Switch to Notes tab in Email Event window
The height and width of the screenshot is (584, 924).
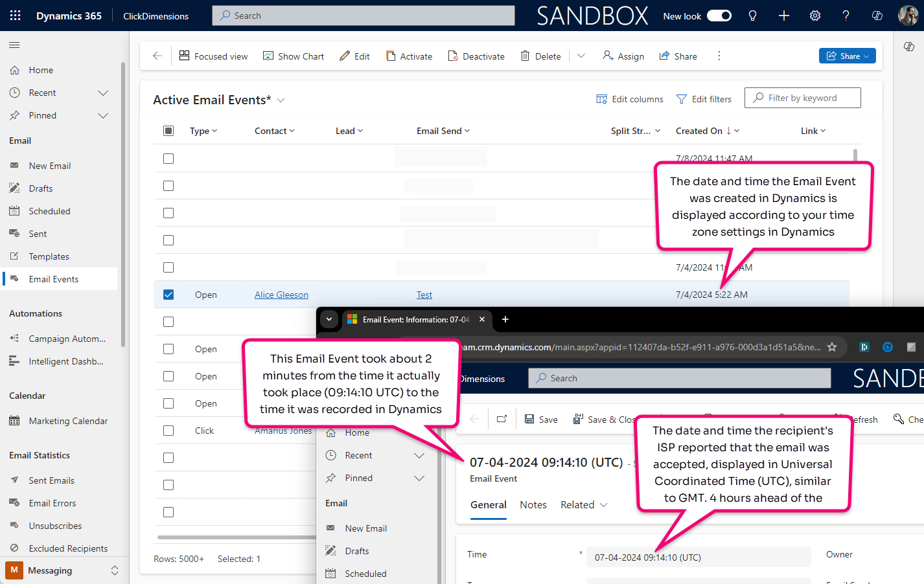coord(533,505)
